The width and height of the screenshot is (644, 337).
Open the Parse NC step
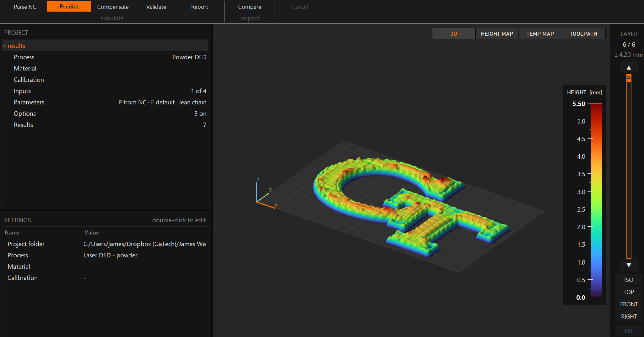25,7
